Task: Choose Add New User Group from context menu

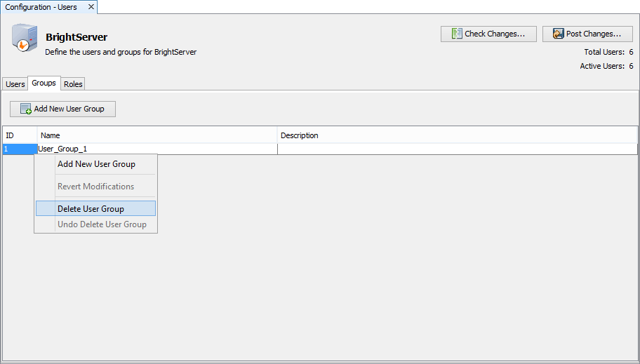Action: point(96,164)
